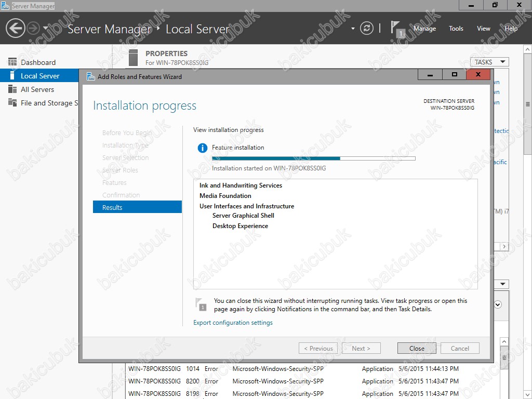This screenshot has height=399, width=532.
Task: Click the Local Server sidebar icon
Action: tap(12, 76)
